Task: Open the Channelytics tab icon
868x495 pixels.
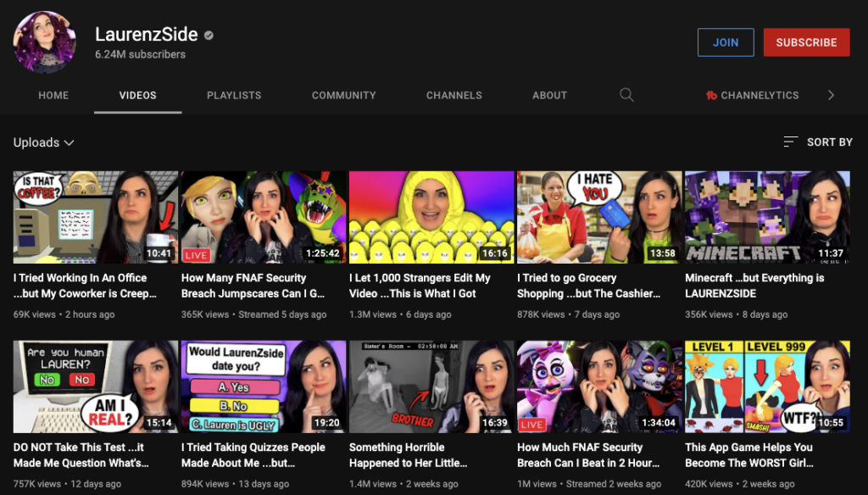Action: point(711,95)
